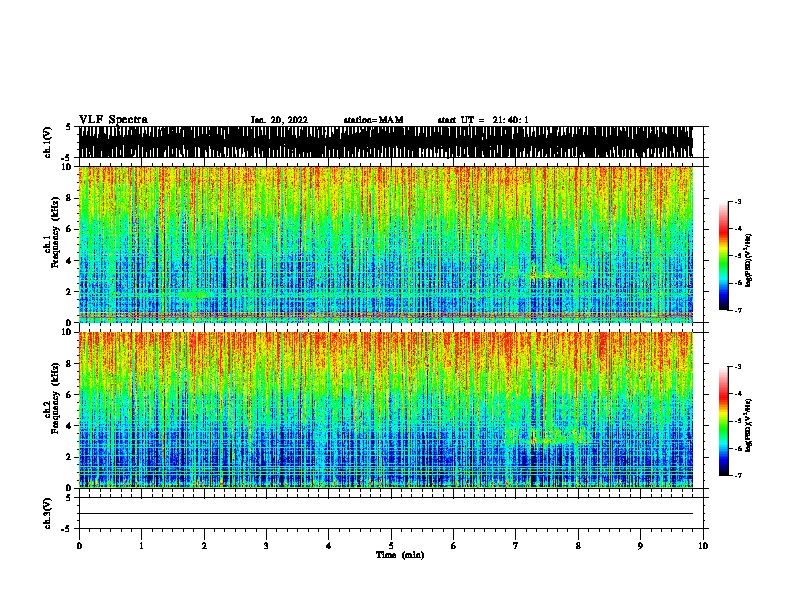Select the ch.2 colorbar 'log(PSD)' label

pyautogui.click(x=748, y=425)
